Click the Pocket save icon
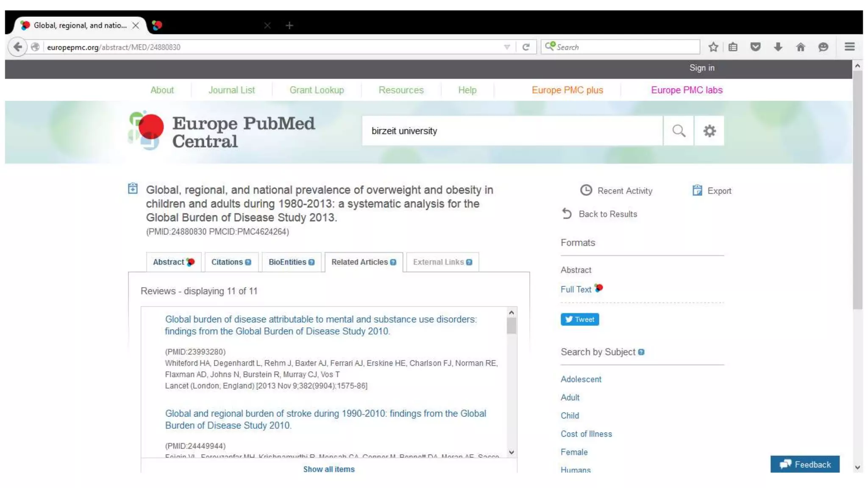Screen dimensions: 868x488 point(755,47)
